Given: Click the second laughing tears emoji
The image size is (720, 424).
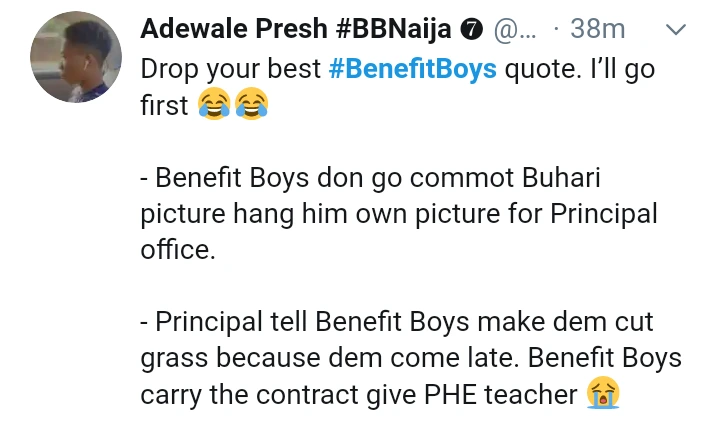Looking at the screenshot, I should (x=252, y=104).
